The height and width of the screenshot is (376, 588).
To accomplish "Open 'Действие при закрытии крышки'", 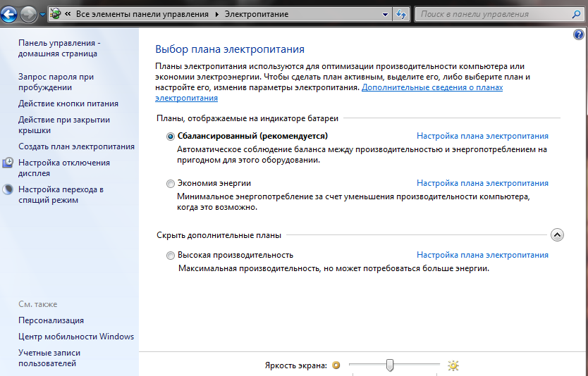I will pyautogui.click(x=64, y=125).
